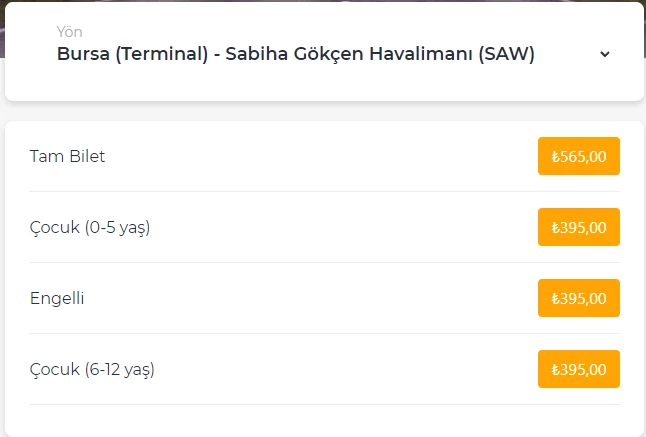Click the empty Tam Bilet row area

[x=321, y=156]
